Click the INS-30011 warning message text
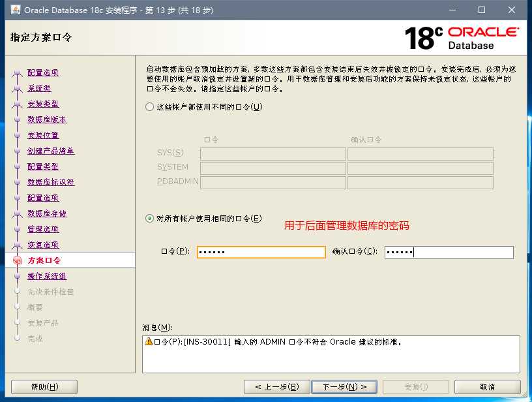 click(x=278, y=342)
